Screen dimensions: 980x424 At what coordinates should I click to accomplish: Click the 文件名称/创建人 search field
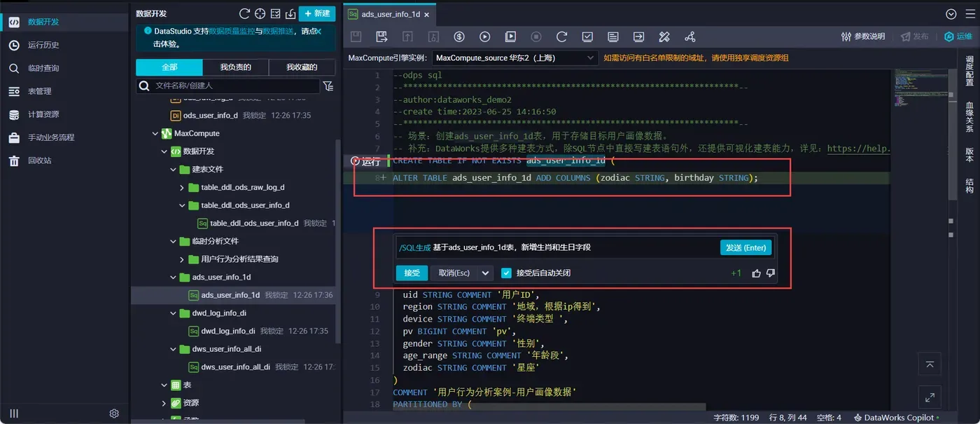tap(228, 86)
